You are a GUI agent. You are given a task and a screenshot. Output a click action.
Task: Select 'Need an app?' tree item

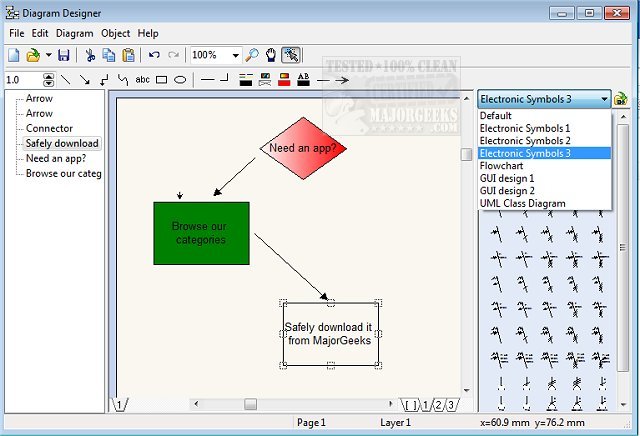click(x=56, y=158)
